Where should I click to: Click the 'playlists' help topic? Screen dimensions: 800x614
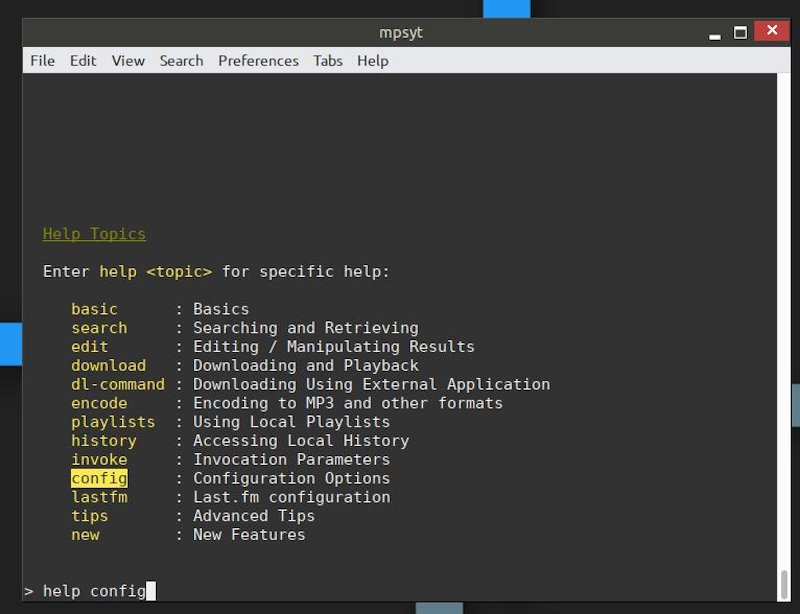tap(113, 422)
